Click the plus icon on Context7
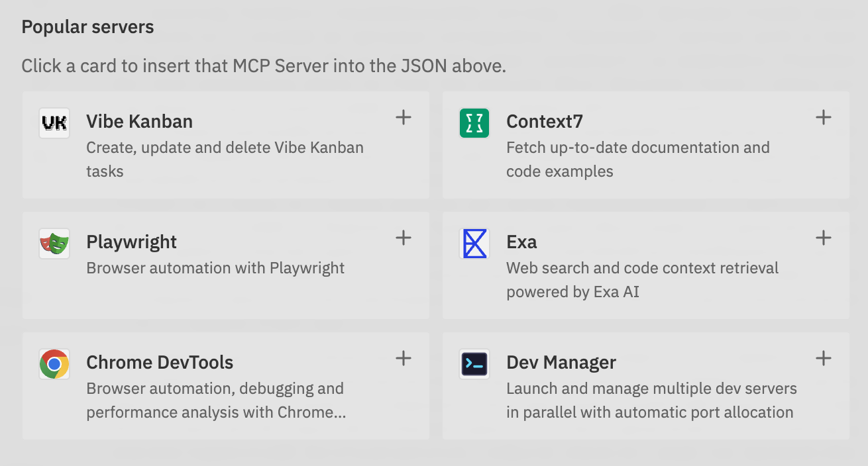Screen dimensions: 868x466 823,117
